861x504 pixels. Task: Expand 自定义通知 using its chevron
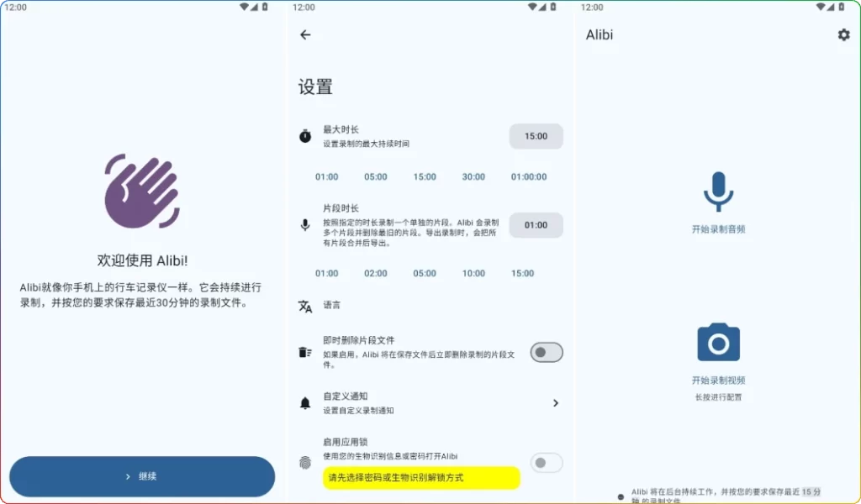tap(556, 402)
